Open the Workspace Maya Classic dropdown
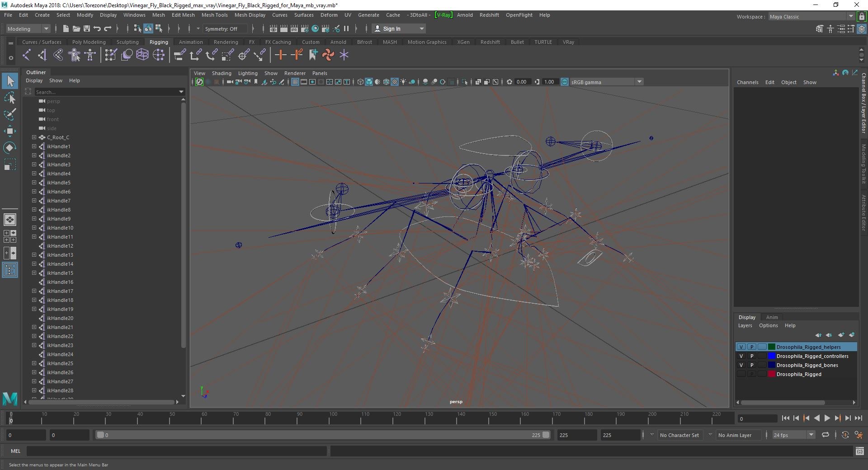The height and width of the screenshot is (470, 868). [x=811, y=17]
